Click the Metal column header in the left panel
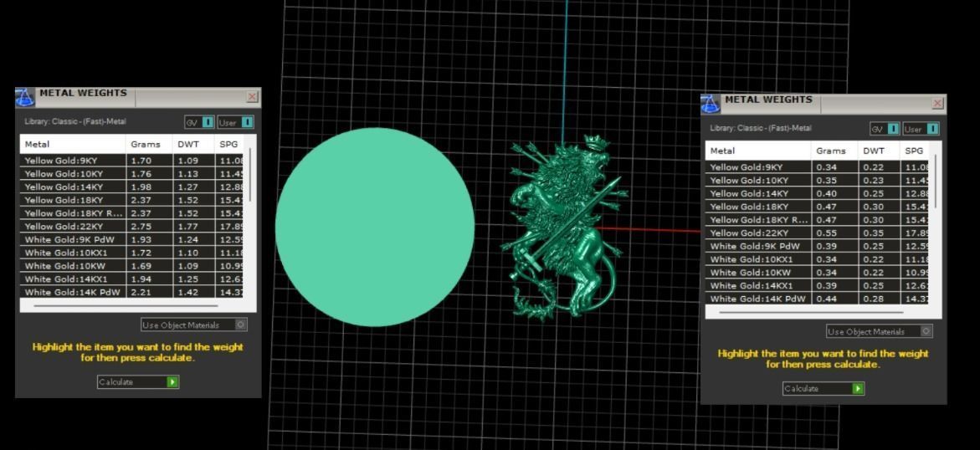 [73, 145]
